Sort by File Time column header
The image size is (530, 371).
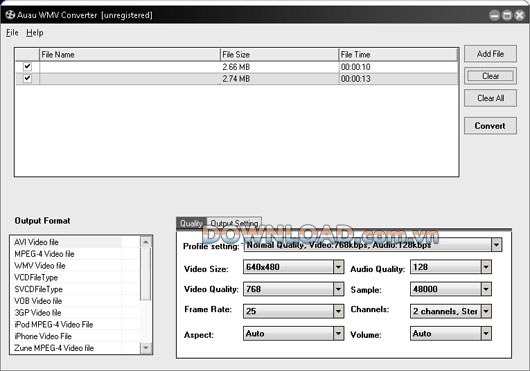398,54
